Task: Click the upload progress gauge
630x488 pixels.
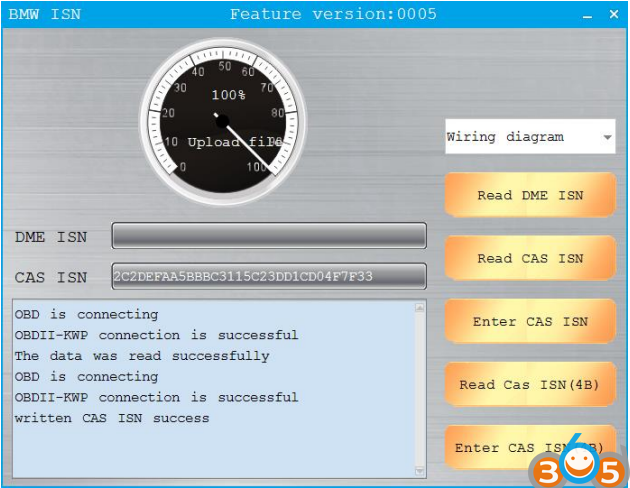Action: click(223, 121)
